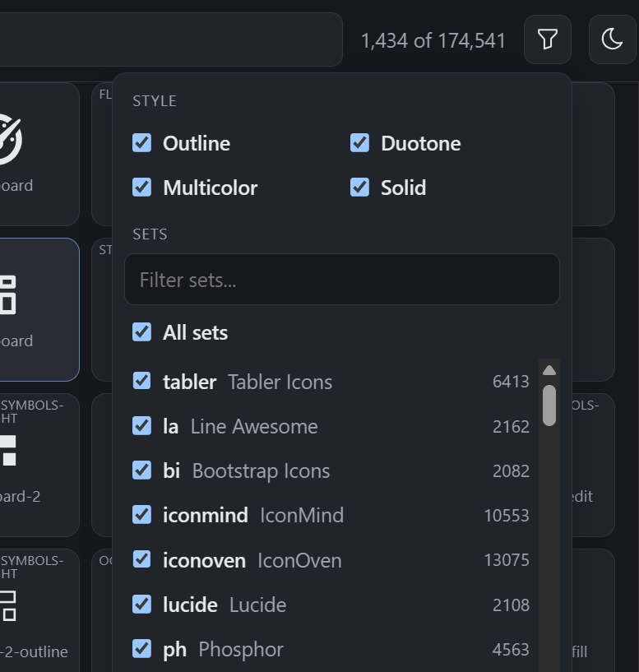This screenshot has width=639, height=672.
Task: Toggle the ph Phosphor checkbox
Action: pos(141,649)
